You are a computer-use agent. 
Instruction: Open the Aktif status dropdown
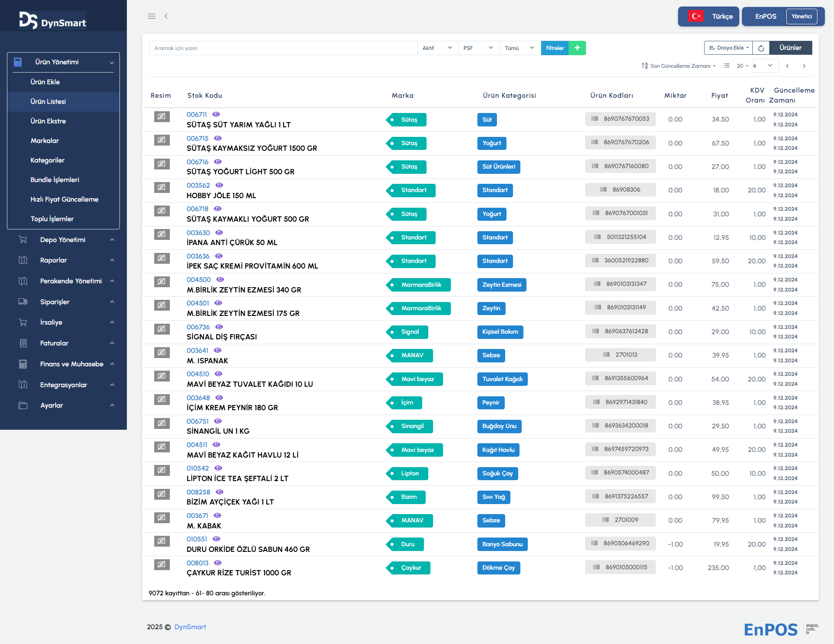coord(437,48)
